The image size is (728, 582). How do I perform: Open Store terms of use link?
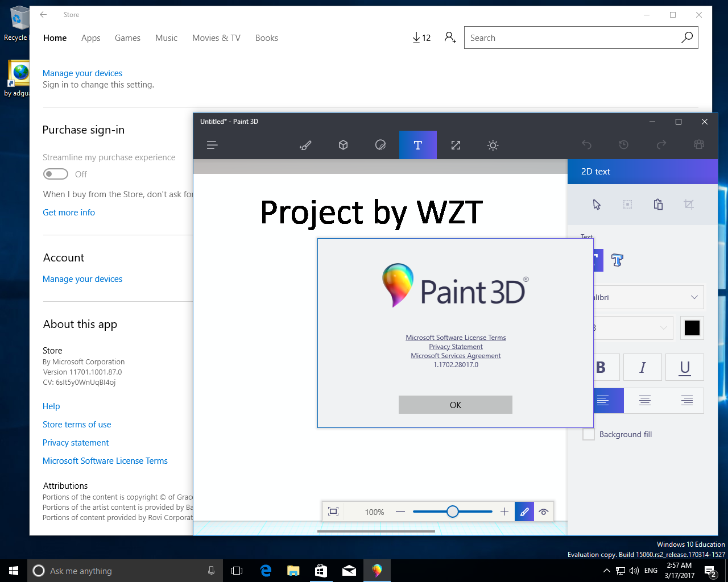click(x=77, y=425)
